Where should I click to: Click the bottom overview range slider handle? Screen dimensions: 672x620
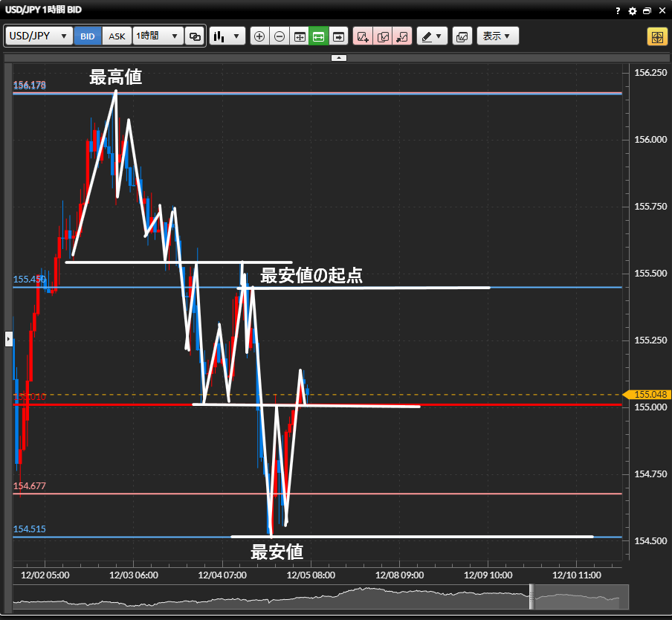click(532, 597)
